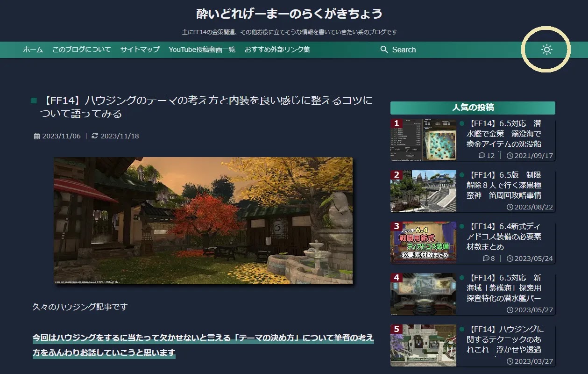Open popular post 5 housing techniques thumbnail

click(x=424, y=345)
